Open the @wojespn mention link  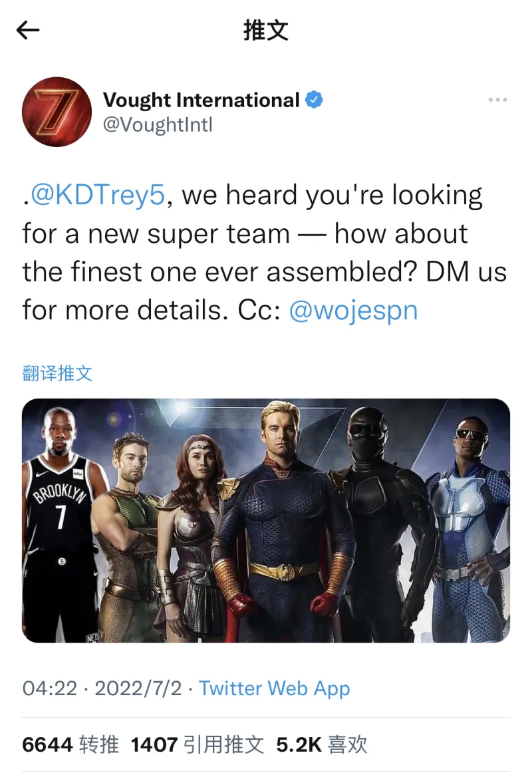click(x=353, y=311)
